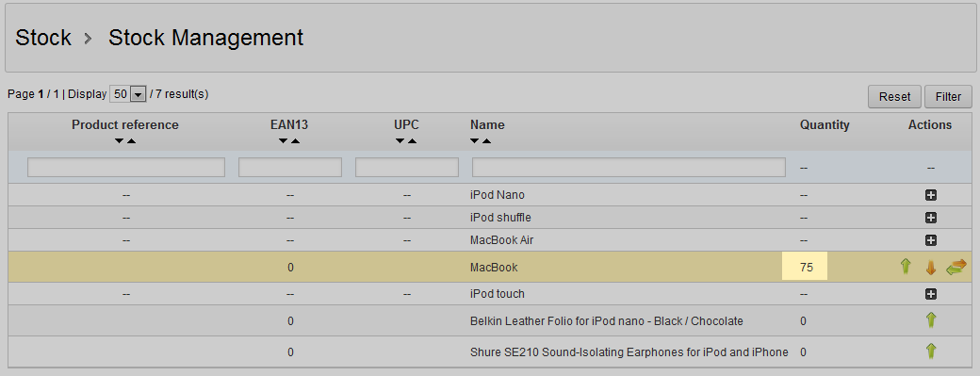Sort Name column ascending
This screenshot has width=980, height=376.
click(486, 141)
